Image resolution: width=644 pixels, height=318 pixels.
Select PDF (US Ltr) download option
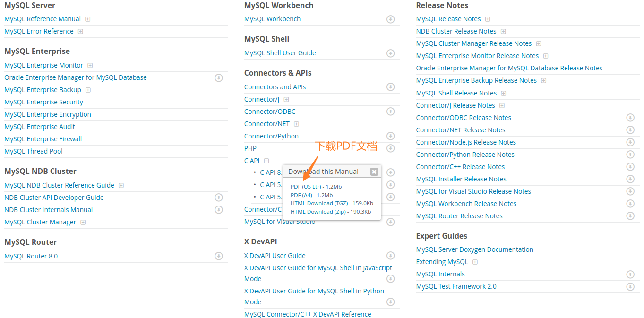(x=306, y=187)
